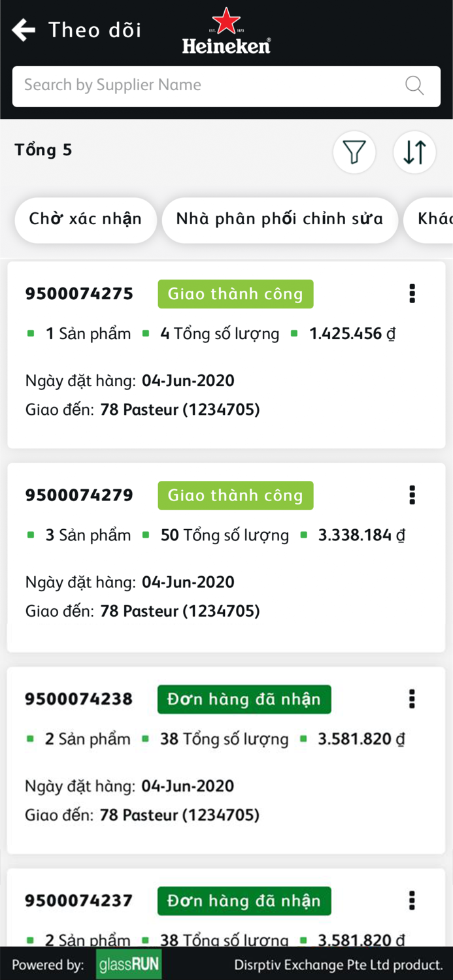Image resolution: width=453 pixels, height=980 pixels.
Task: Select the Disrptiv Exchange footer text
Action: 338,964
